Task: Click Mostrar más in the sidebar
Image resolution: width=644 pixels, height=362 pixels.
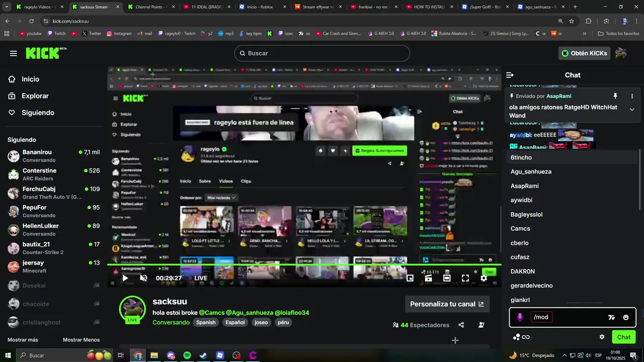Action: [x=23, y=340]
